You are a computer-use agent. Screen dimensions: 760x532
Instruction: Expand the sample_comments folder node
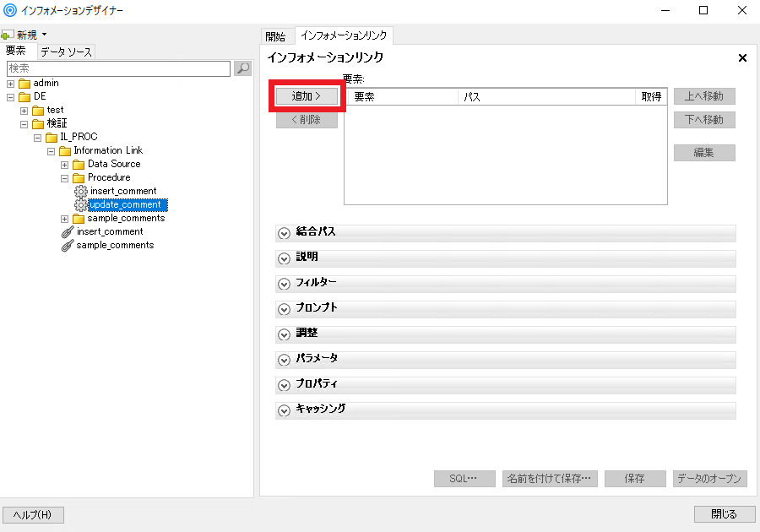pyautogui.click(x=64, y=219)
